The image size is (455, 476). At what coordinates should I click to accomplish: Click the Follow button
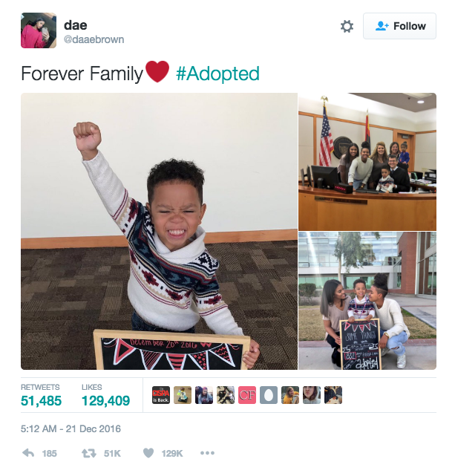click(x=399, y=26)
